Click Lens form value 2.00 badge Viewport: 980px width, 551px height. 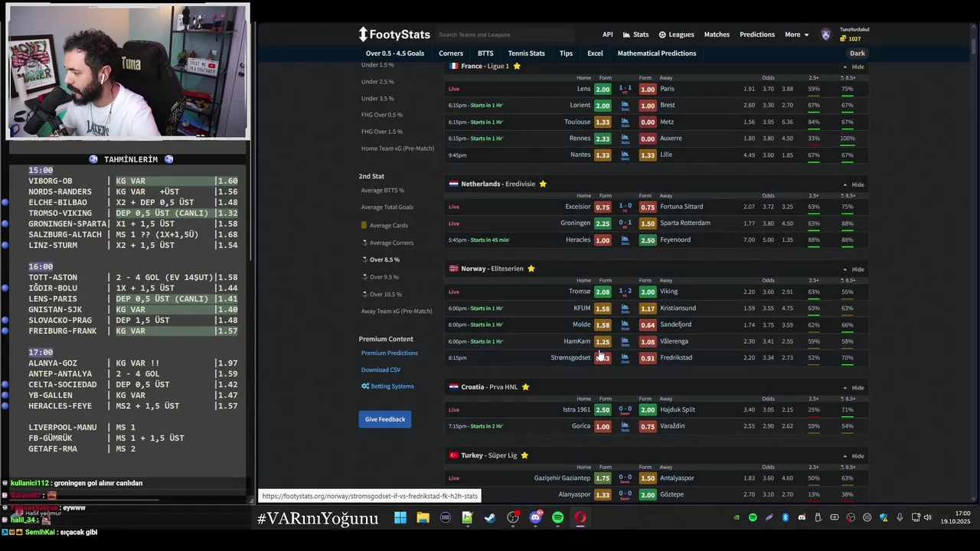click(603, 90)
